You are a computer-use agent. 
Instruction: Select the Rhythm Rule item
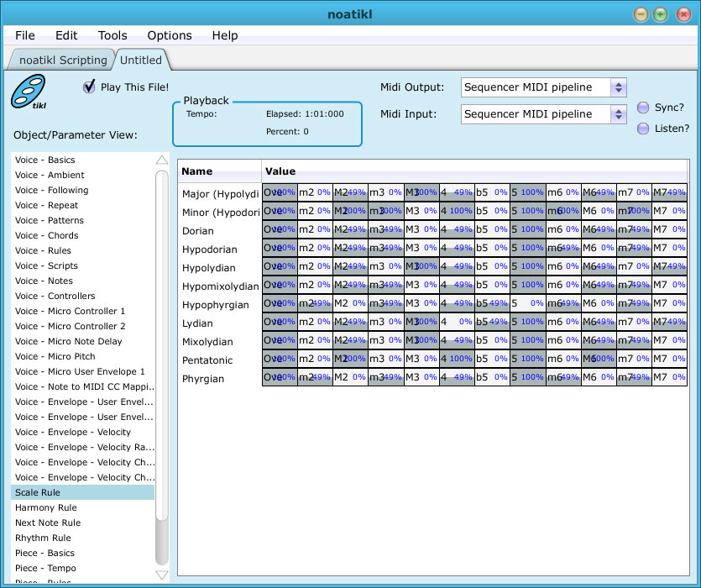[x=83, y=538]
